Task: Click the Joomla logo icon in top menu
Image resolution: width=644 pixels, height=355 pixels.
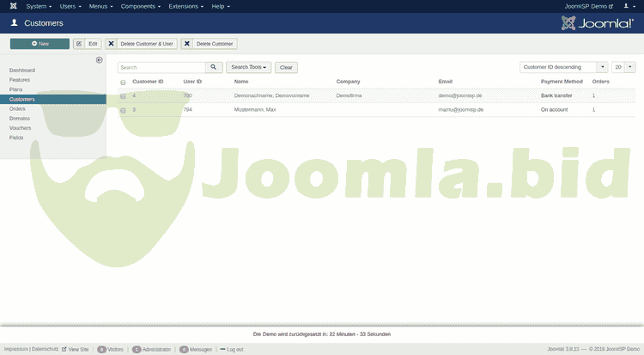Action: [11, 6]
